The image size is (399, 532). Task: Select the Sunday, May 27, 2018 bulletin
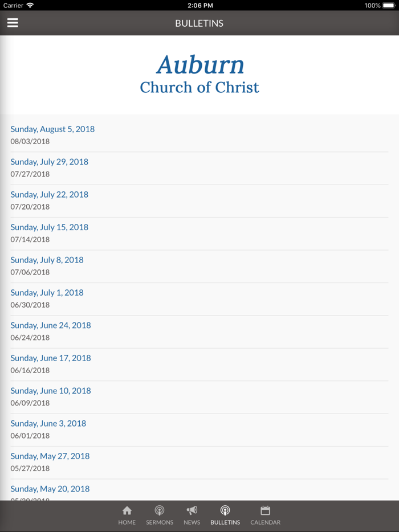[50, 456]
